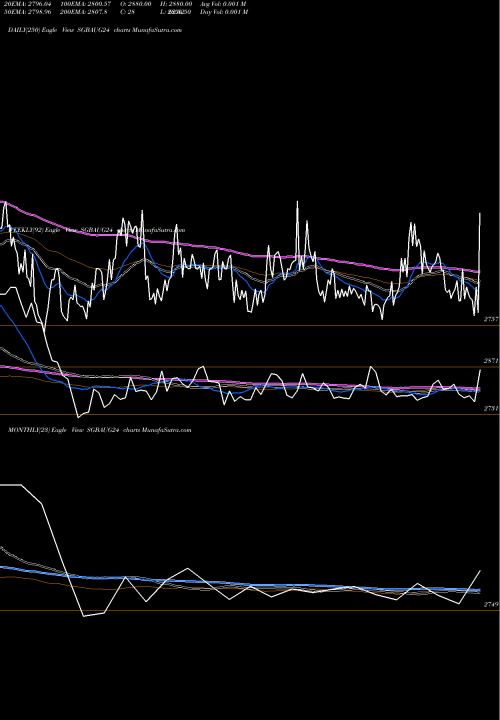The height and width of the screenshot is (720, 500).
Task: Click the Day Vol readout
Action: point(224,12)
